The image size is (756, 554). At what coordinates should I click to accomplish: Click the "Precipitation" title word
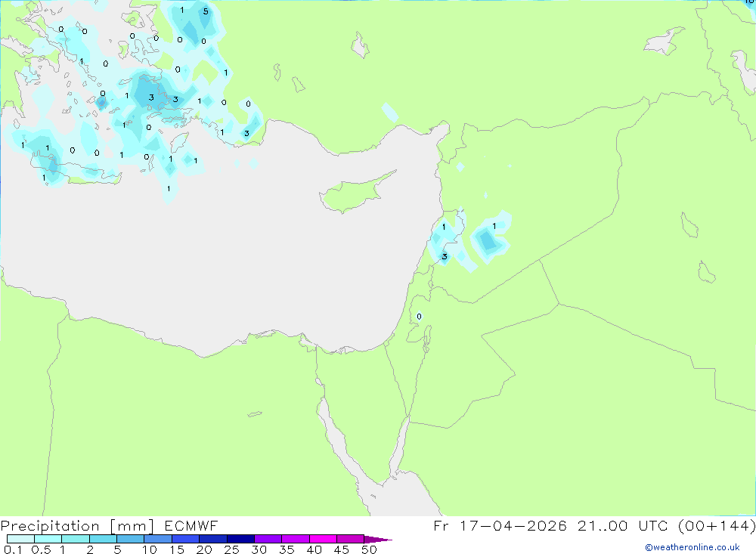tap(50, 526)
